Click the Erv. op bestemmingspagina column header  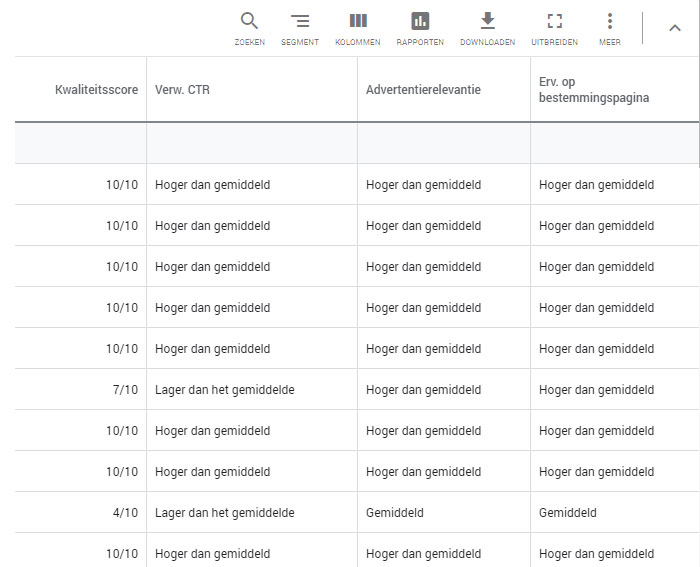594,90
